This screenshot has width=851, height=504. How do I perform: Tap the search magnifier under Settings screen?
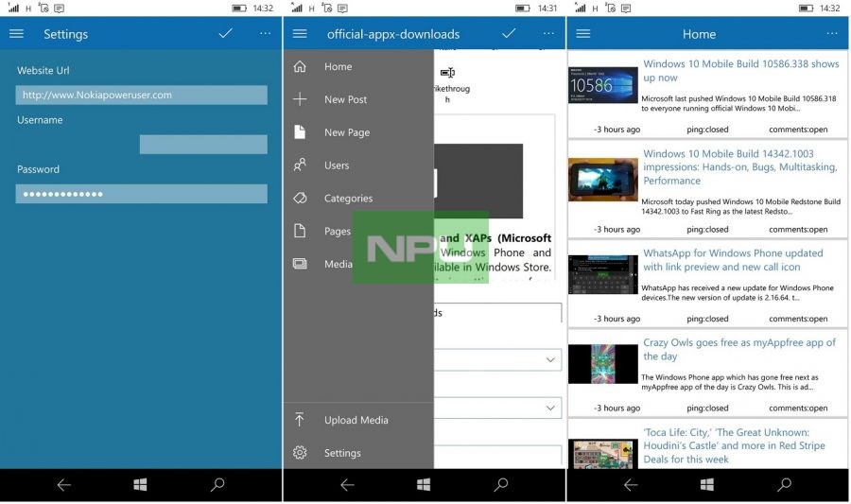point(217,484)
